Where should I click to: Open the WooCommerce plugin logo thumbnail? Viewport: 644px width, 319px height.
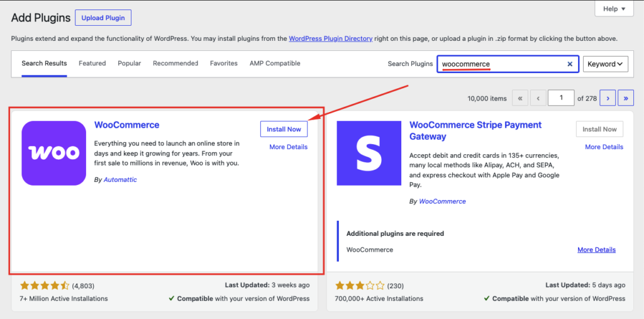point(54,154)
